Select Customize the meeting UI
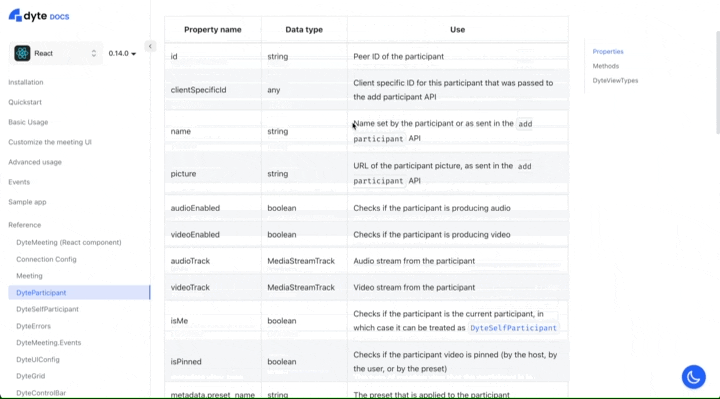Image resolution: width=720 pixels, height=399 pixels. [50, 142]
